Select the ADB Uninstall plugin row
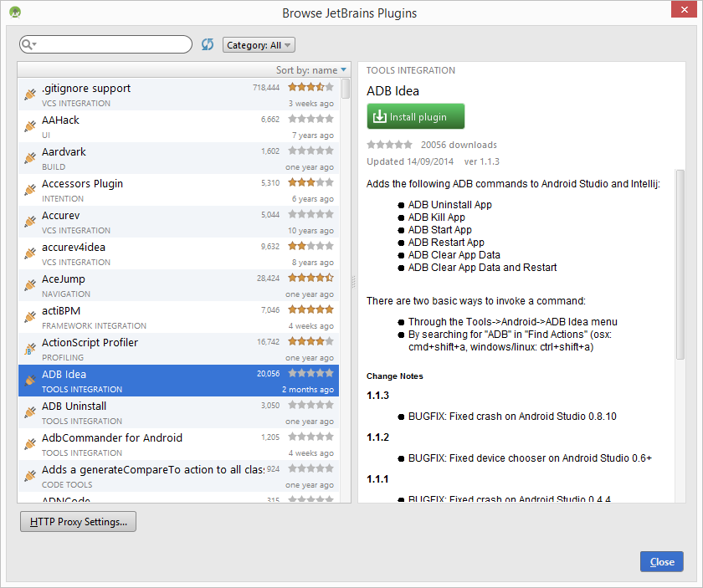This screenshot has width=703, height=588. (178, 412)
